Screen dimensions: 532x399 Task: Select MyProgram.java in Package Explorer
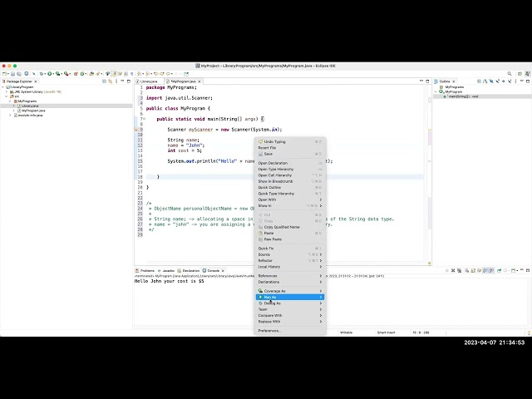pos(33,111)
